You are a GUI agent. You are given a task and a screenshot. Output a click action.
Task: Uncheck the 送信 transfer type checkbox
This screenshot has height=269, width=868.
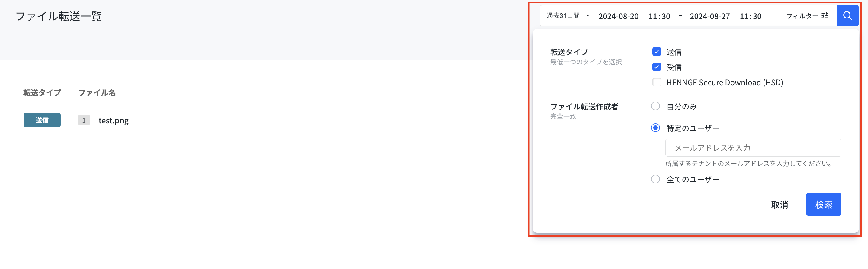tap(656, 52)
